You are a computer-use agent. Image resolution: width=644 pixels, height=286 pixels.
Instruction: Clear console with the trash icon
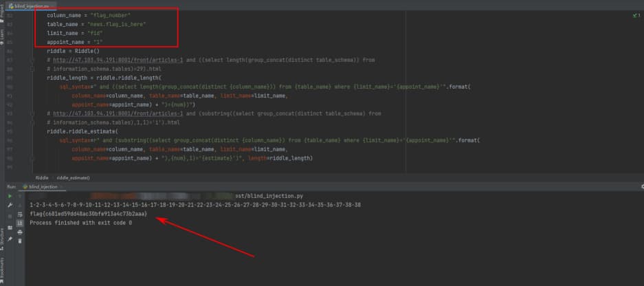click(20, 241)
